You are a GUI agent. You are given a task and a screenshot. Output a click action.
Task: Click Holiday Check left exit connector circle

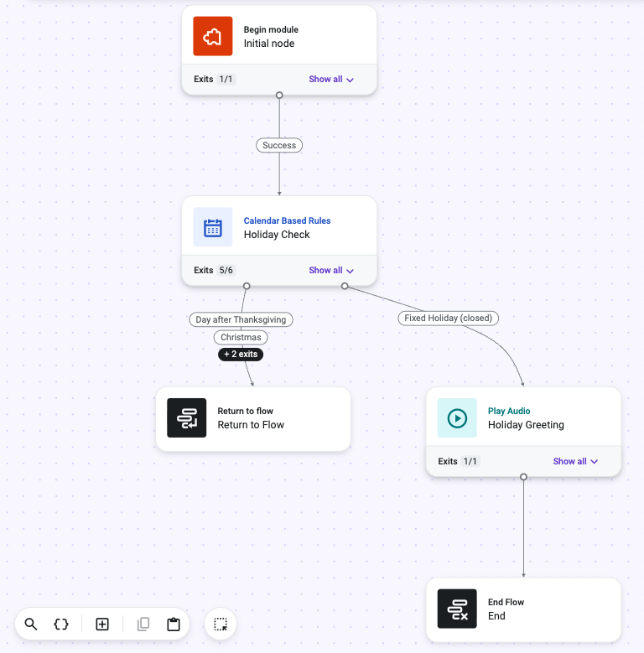click(x=247, y=286)
